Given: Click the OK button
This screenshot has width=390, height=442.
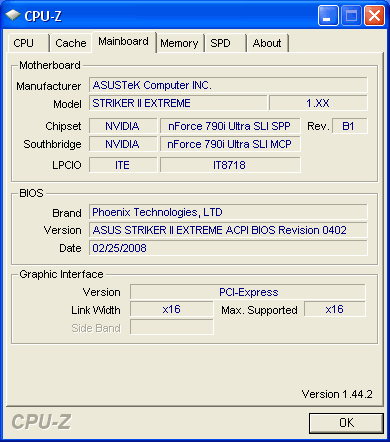Looking at the screenshot, I should pyautogui.click(x=346, y=423).
